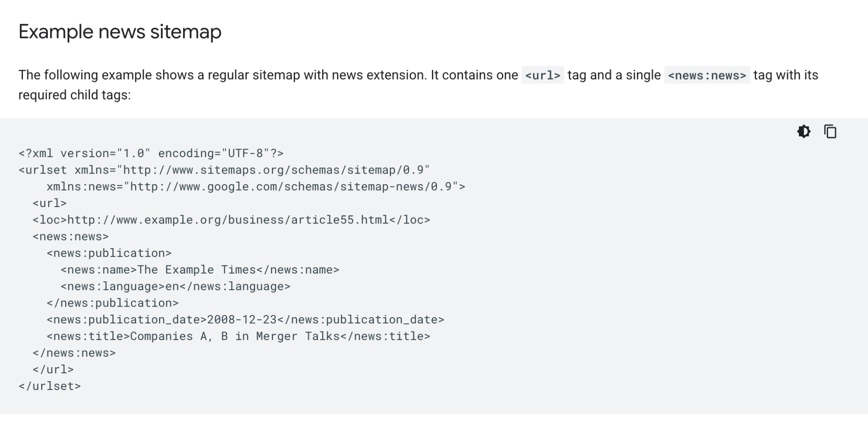Viewport: 868px width, 445px height.
Task: Toggle the dark code theme icon
Action: point(804,132)
